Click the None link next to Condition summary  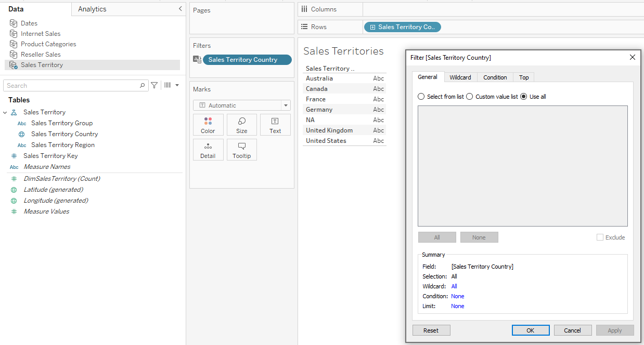[457, 296]
